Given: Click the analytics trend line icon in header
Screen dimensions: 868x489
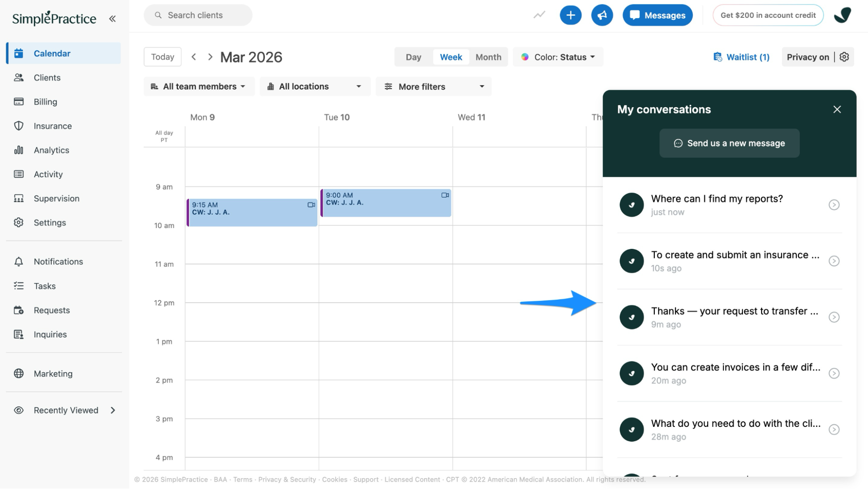Looking at the screenshot, I should pos(539,15).
